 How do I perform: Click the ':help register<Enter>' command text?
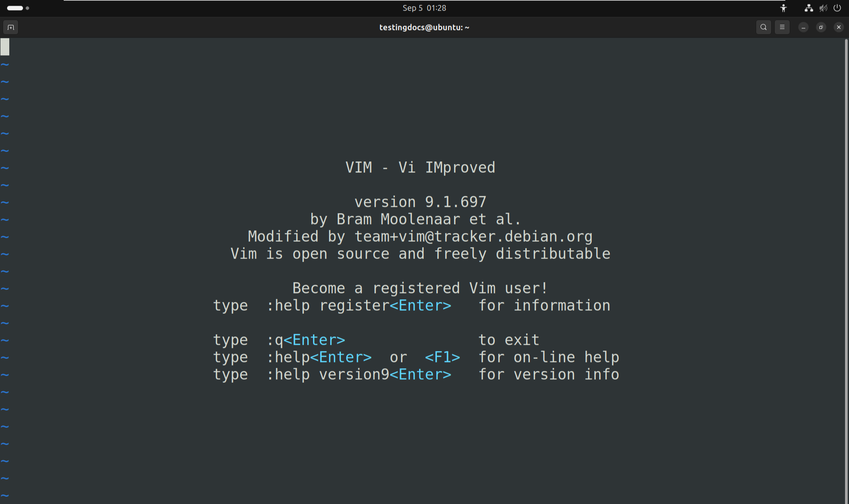point(359,305)
